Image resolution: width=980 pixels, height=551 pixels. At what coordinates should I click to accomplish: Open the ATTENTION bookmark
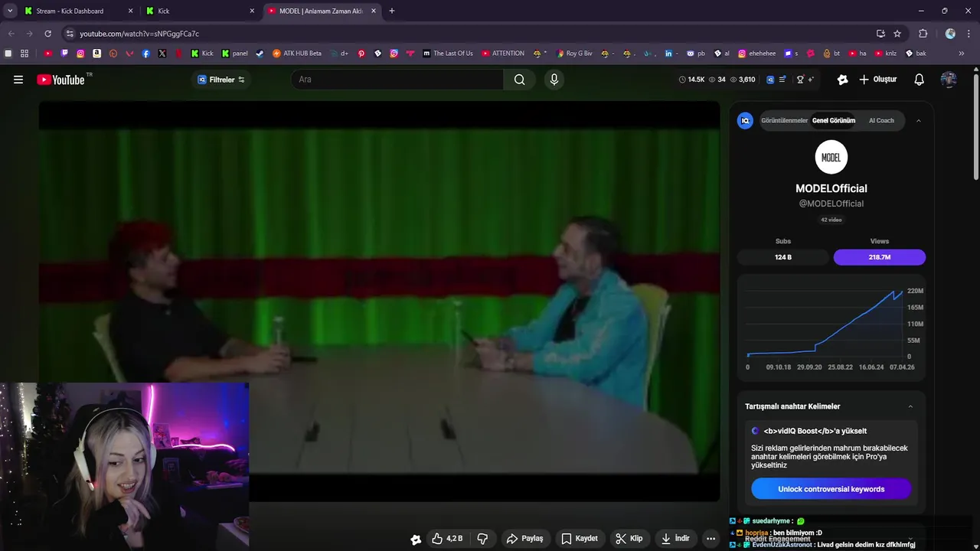click(503, 54)
